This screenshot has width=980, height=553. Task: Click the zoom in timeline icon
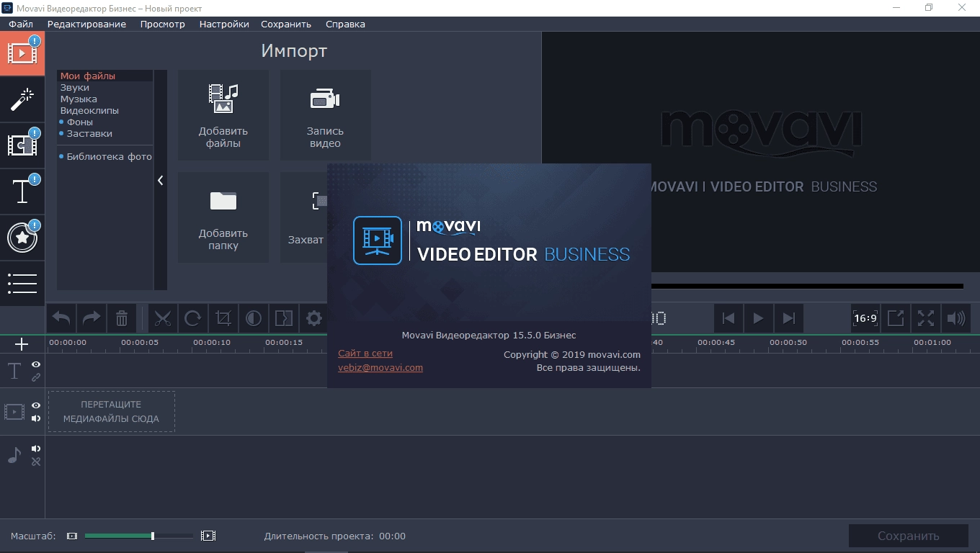pyautogui.click(x=208, y=536)
